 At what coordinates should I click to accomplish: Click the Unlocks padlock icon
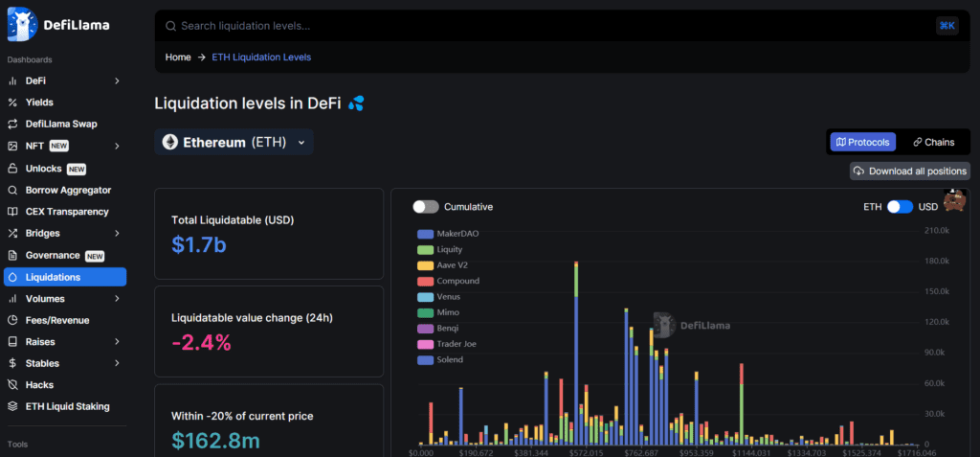[11, 169]
